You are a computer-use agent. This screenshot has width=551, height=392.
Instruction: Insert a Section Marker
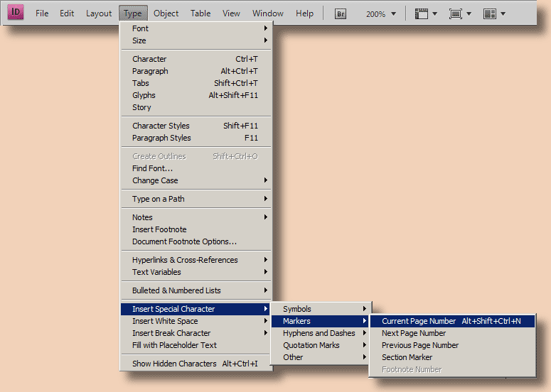click(407, 357)
